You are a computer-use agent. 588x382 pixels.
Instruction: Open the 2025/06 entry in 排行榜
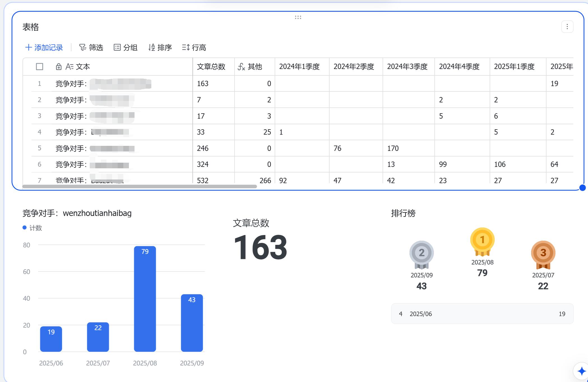pos(482,314)
